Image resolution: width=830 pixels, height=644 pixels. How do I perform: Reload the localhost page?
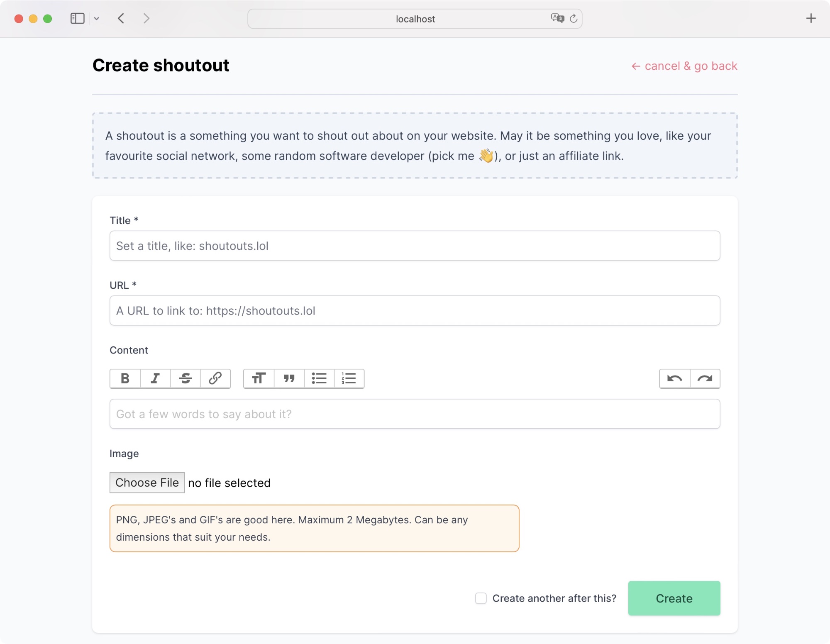(574, 19)
